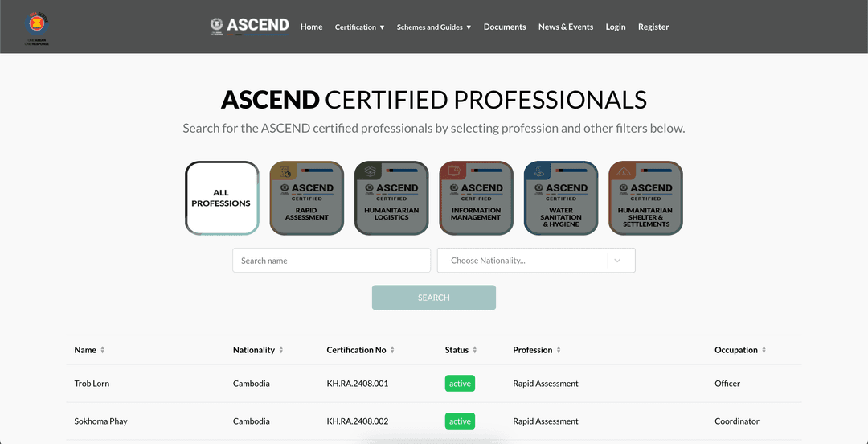Click the active badge for Sokhoma Phay

[x=460, y=421]
